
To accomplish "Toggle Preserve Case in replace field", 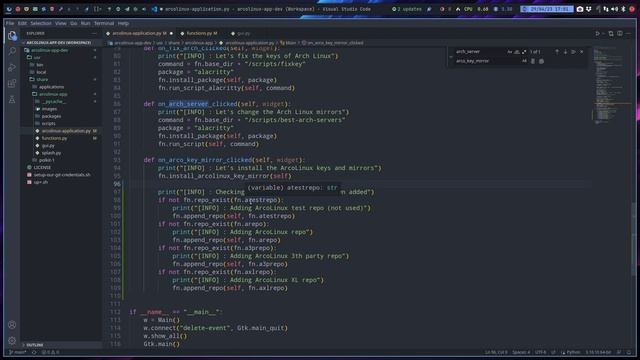I will coord(524,61).
